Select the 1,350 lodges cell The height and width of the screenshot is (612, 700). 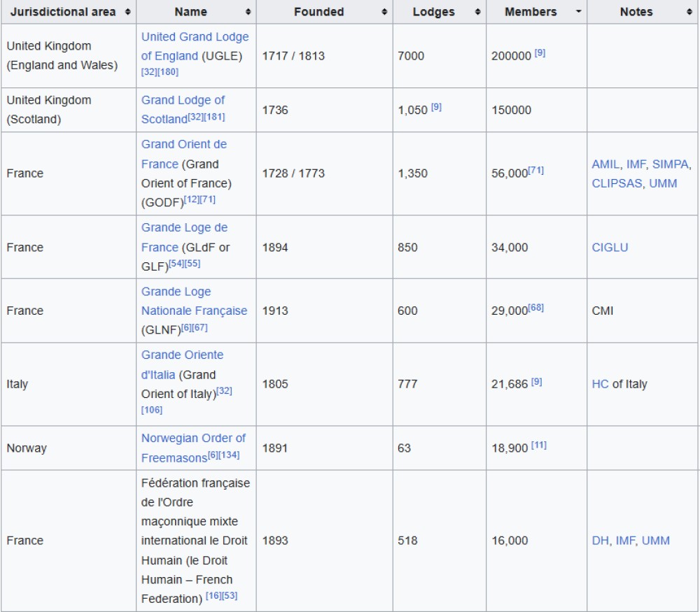pos(440,173)
